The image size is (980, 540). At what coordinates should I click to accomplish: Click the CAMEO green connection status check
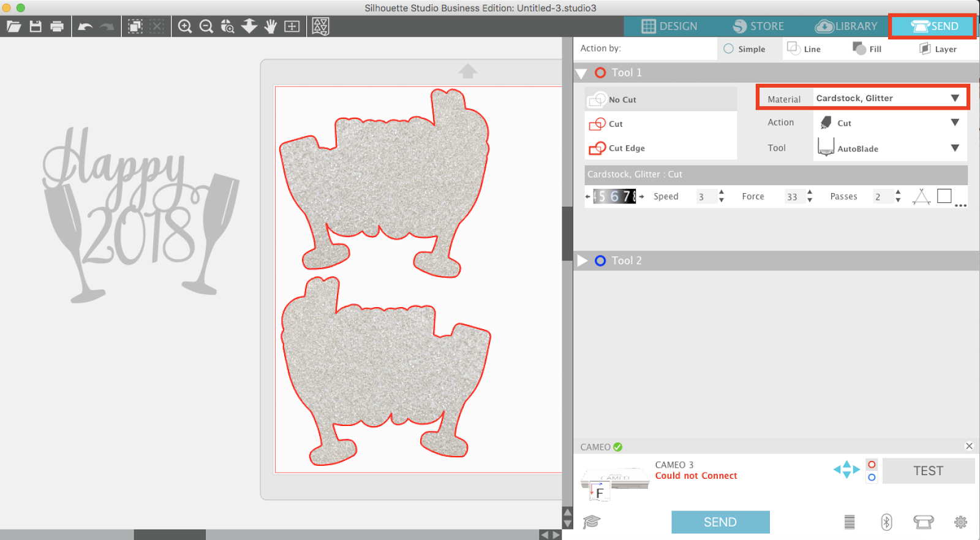click(x=618, y=447)
